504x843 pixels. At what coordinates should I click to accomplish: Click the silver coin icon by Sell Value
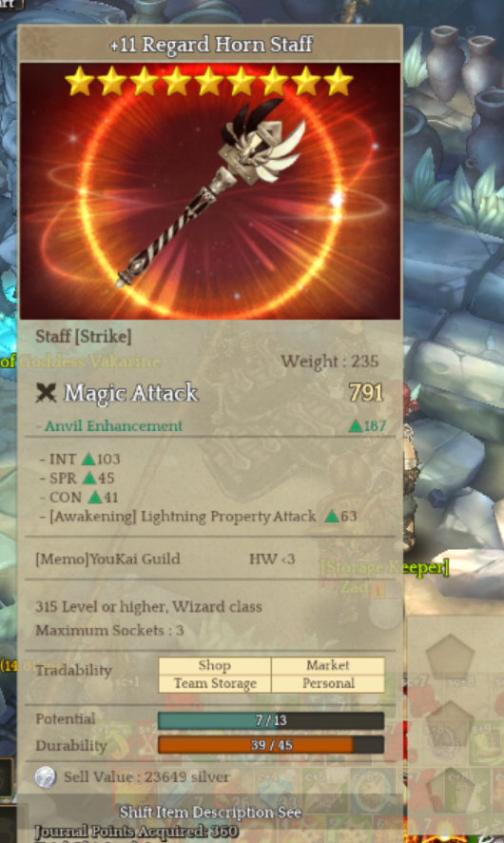coord(45,777)
